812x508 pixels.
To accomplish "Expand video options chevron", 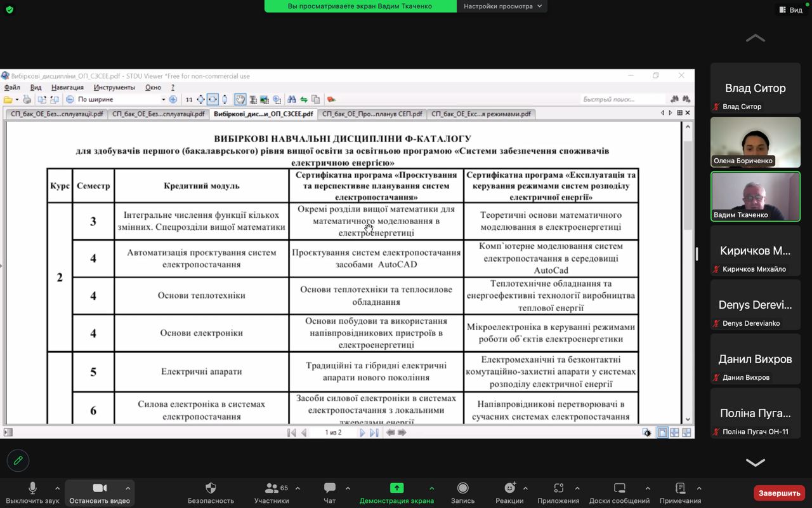I will [128, 488].
